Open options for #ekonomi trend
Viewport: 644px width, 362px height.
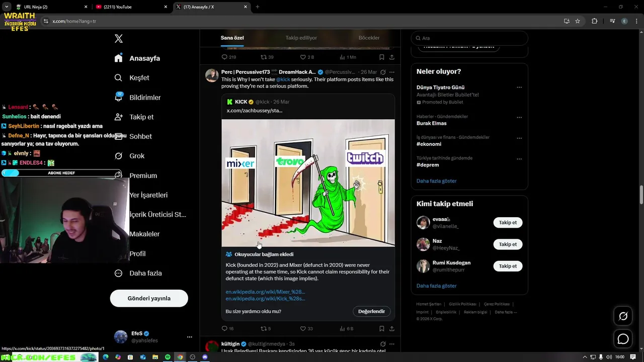tap(519, 138)
